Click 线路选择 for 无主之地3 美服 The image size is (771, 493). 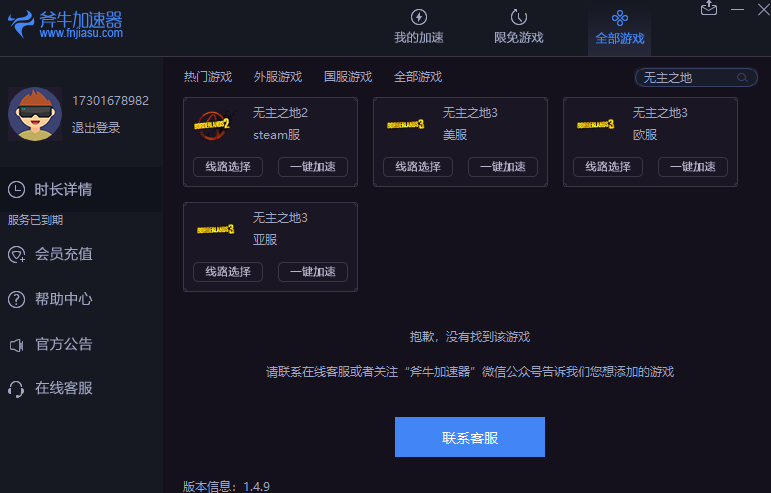click(x=418, y=167)
